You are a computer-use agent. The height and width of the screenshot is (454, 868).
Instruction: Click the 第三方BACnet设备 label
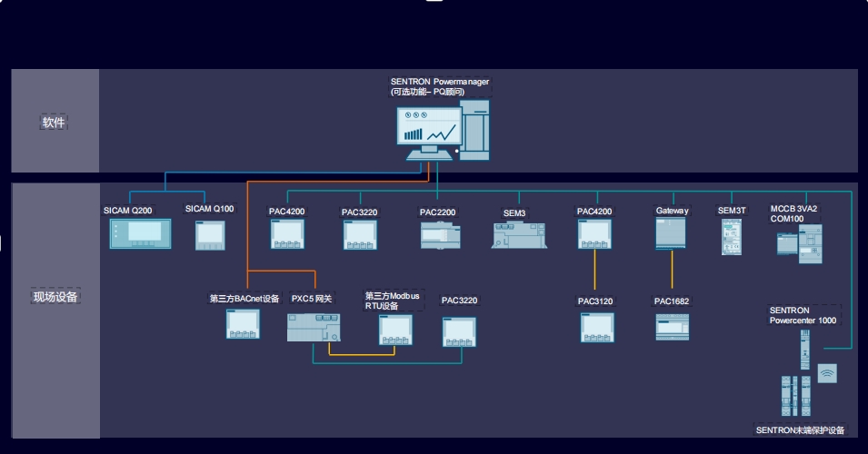[244, 299]
